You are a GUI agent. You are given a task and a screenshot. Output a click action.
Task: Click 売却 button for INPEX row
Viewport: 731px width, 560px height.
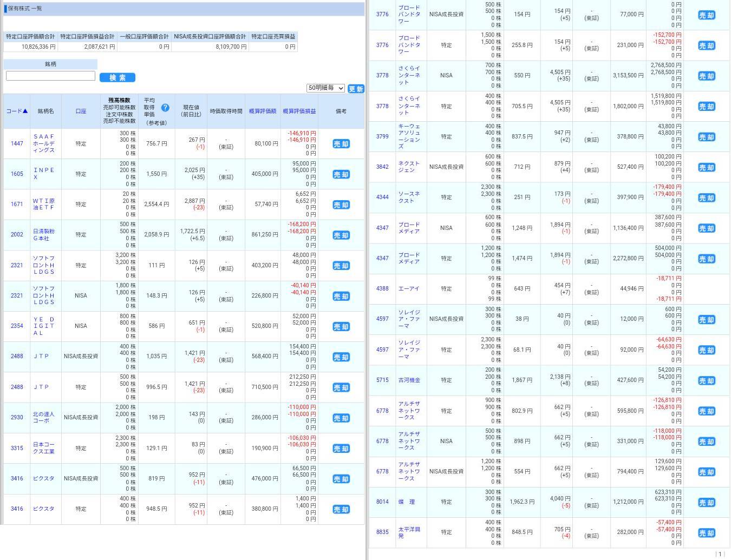[341, 174]
